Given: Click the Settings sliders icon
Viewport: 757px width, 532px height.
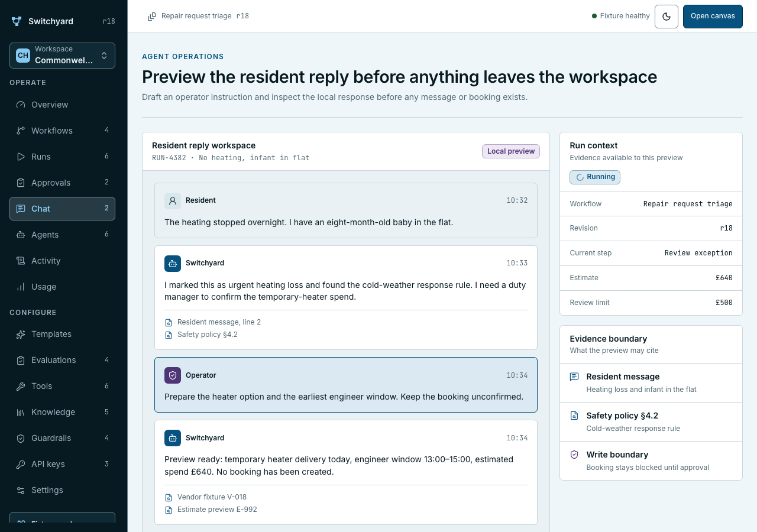Looking at the screenshot, I should [21, 490].
